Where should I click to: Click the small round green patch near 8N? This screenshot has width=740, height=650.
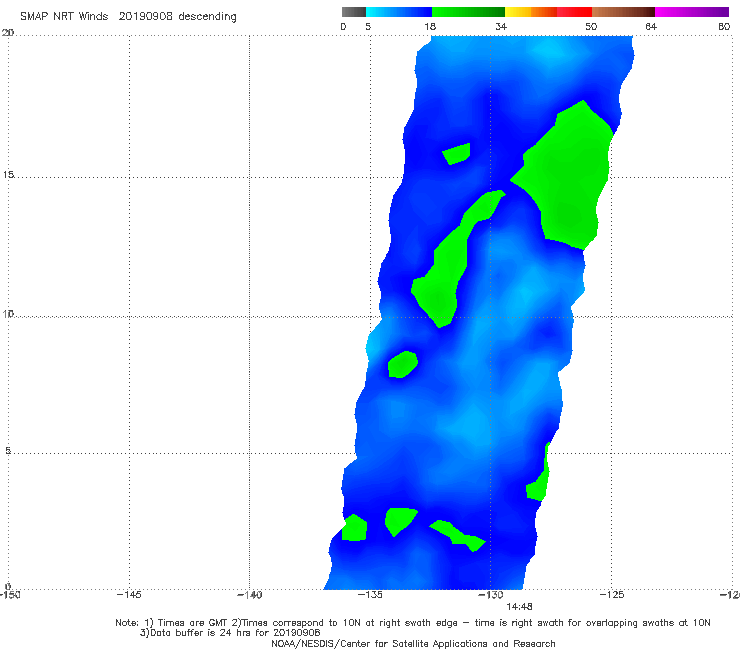pos(402,364)
